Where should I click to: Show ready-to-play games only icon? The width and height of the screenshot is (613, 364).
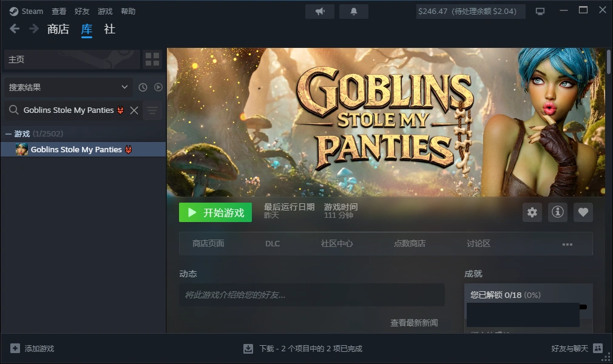point(158,87)
